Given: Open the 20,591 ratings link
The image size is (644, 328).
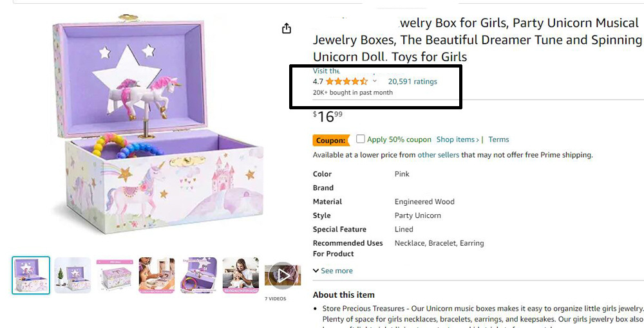Looking at the screenshot, I should click(x=412, y=82).
